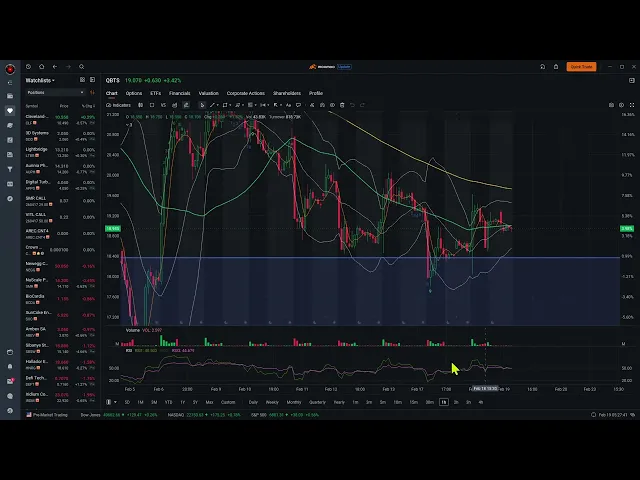Choose the Custom range option

point(228,402)
